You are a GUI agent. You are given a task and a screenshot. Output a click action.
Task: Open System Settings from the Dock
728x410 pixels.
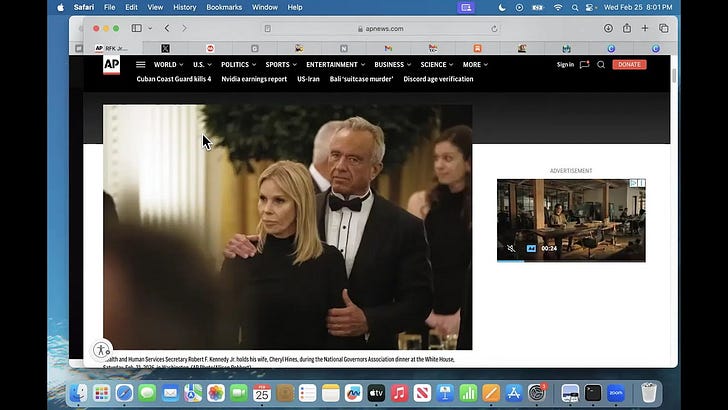tap(537, 393)
